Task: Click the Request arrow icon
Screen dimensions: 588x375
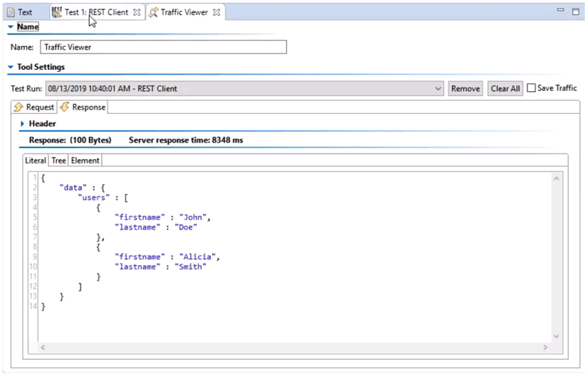Action: pyautogui.click(x=18, y=107)
